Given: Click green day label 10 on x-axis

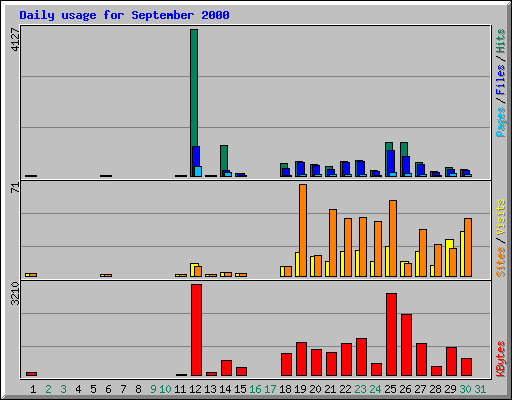Looking at the screenshot, I should pos(165,389).
